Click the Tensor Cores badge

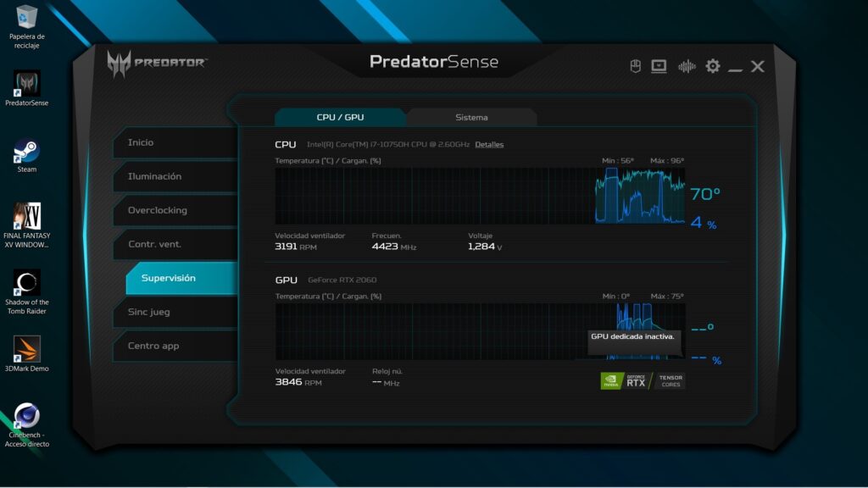coord(670,380)
